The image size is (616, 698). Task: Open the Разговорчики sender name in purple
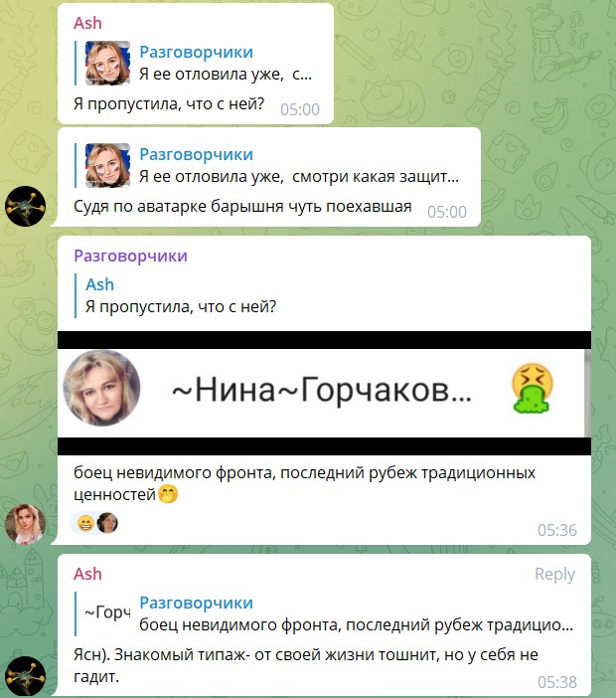pos(130,256)
